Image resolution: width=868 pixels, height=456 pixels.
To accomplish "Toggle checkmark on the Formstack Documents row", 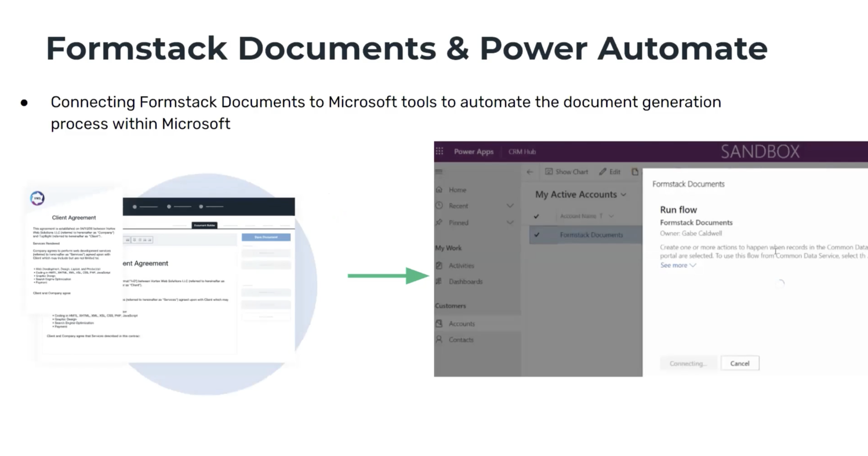I will 536,235.
